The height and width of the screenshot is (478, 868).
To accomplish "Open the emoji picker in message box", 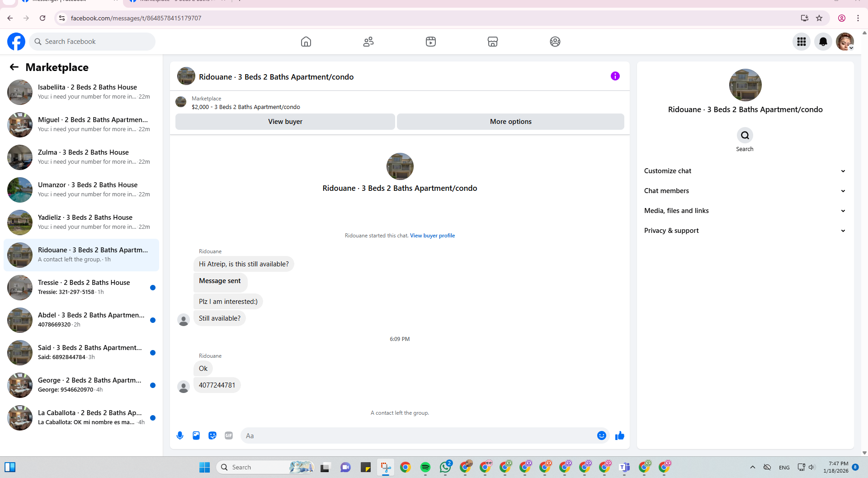I will coord(601,435).
